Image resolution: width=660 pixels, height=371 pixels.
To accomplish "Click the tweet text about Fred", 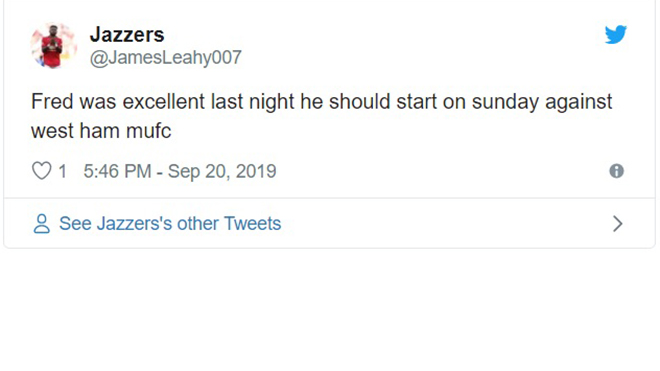I will [321, 116].
